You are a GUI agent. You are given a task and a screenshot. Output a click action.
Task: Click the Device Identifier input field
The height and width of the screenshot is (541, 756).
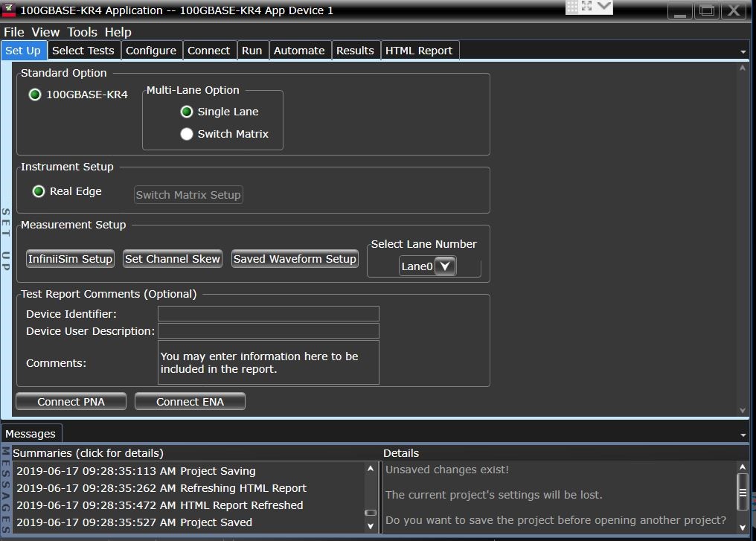point(268,313)
